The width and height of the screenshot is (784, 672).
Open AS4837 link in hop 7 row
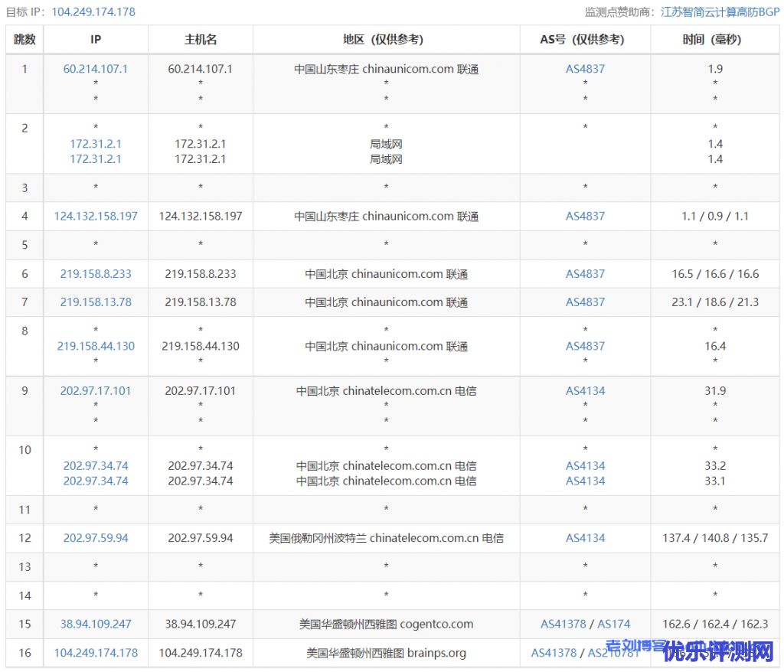(585, 302)
